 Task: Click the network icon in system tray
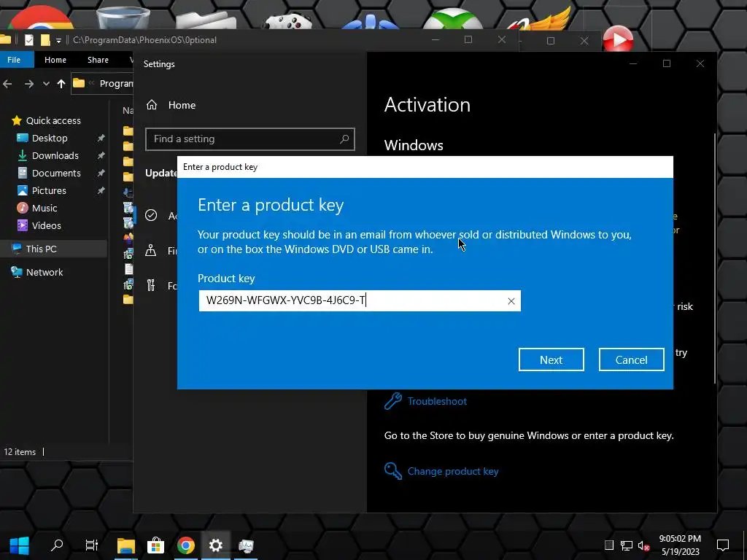(627, 545)
